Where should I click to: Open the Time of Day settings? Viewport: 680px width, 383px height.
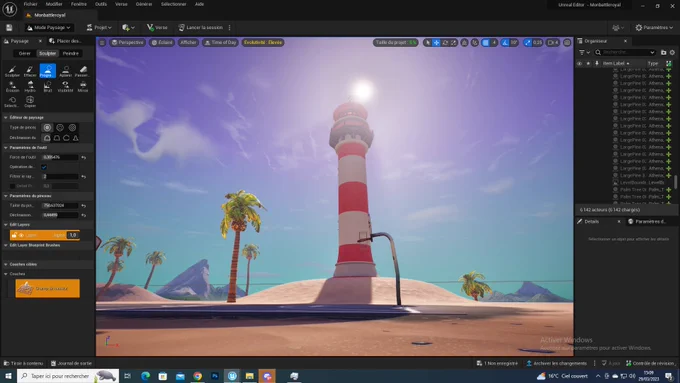(x=220, y=43)
